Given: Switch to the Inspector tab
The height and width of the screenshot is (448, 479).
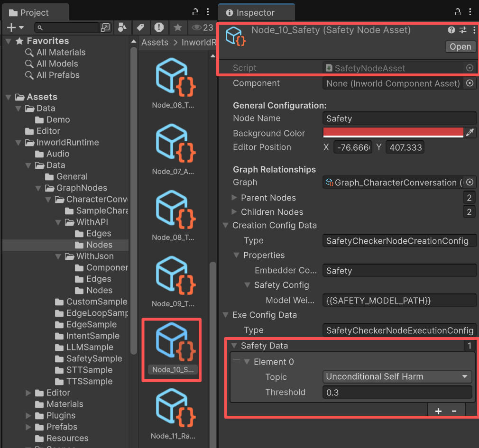Looking at the screenshot, I should [257, 13].
